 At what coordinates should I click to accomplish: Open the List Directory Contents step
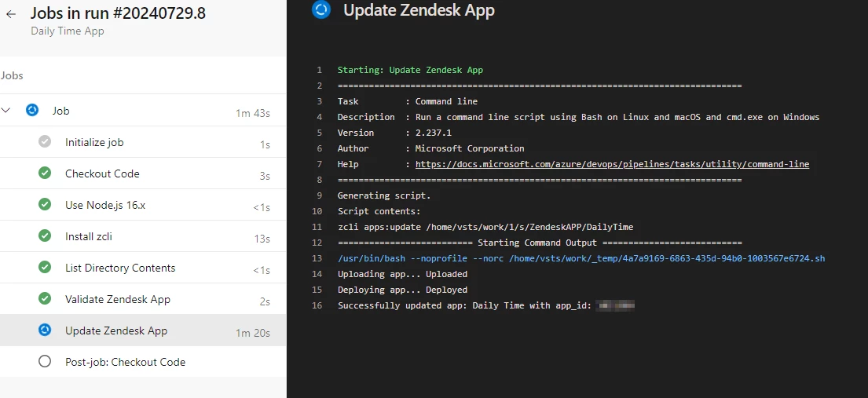pyautogui.click(x=143, y=268)
